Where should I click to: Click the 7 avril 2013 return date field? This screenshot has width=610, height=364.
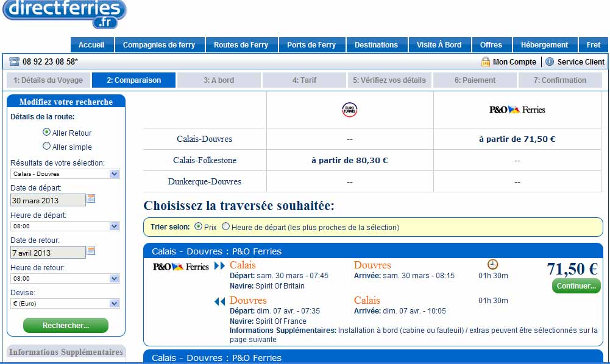(x=48, y=253)
